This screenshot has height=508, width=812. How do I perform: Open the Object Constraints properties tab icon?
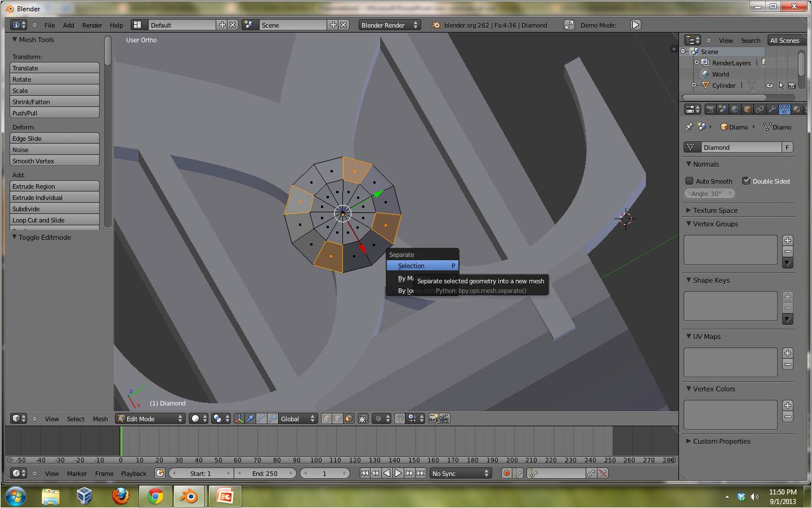(x=760, y=109)
